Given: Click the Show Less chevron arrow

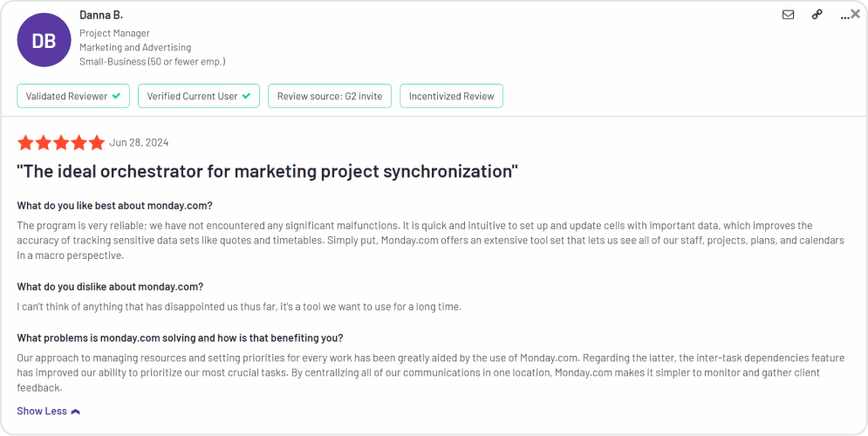Looking at the screenshot, I should click(76, 412).
